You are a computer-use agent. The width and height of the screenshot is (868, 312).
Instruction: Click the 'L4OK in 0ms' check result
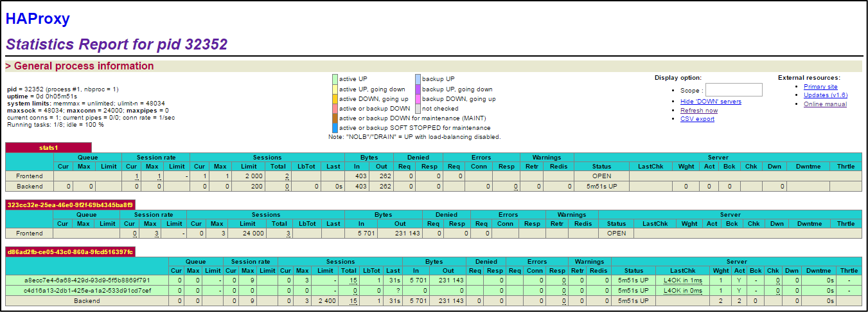click(x=683, y=291)
